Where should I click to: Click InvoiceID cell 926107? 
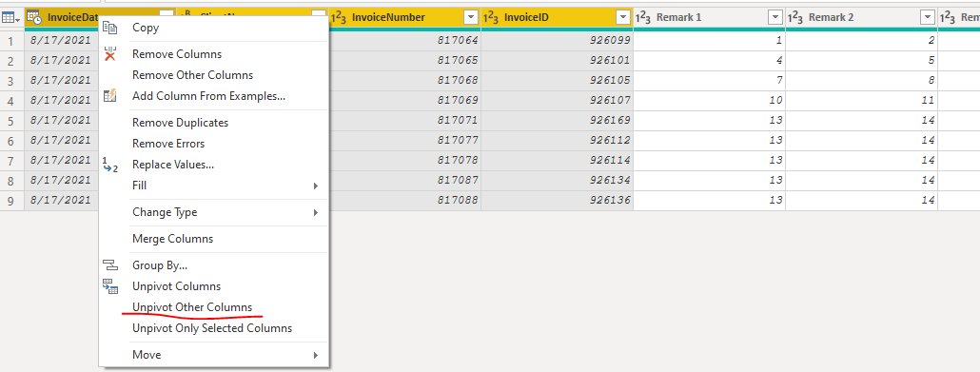point(557,101)
